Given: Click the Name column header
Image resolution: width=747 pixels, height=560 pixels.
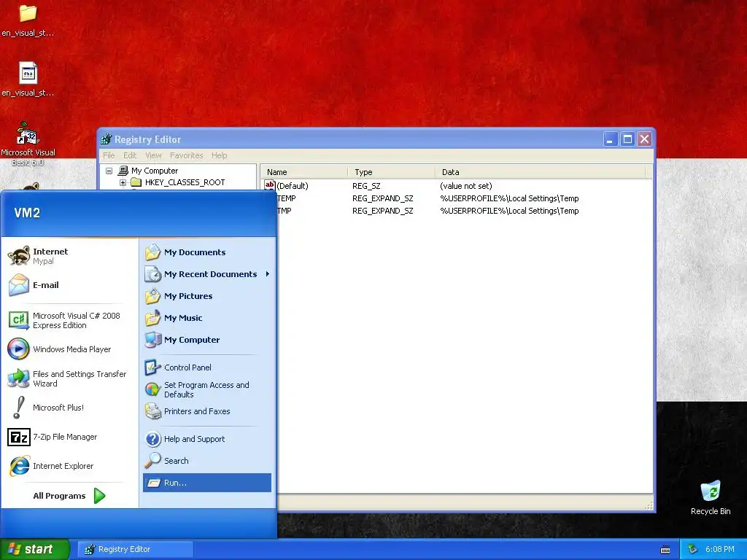Looking at the screenshot, I should click(304, 172).
